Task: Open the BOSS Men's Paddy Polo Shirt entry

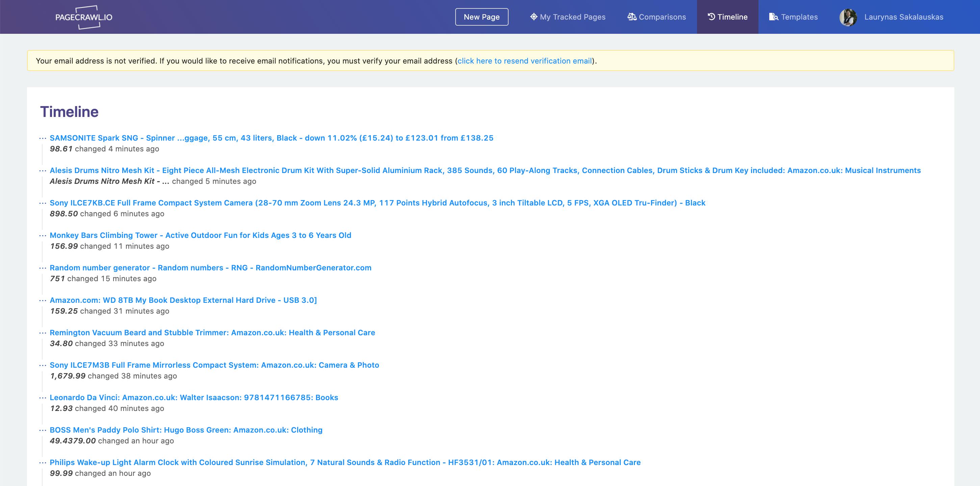Action: 186,430
